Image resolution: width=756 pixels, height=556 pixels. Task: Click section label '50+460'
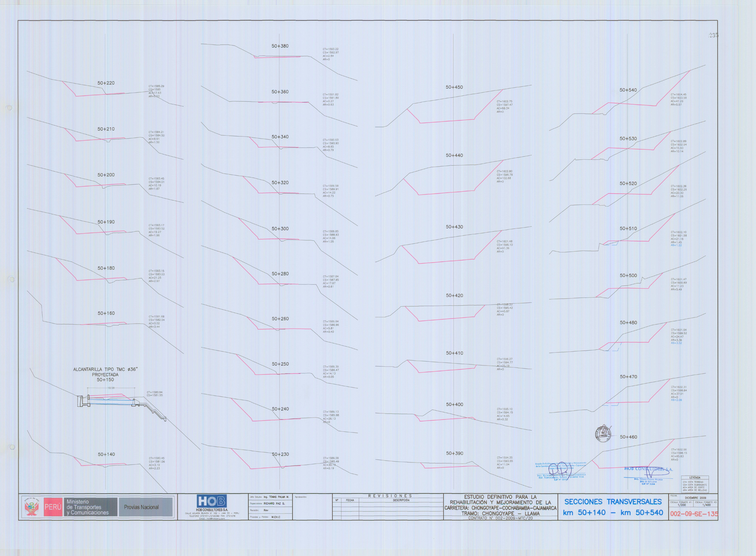coord(628,437)
